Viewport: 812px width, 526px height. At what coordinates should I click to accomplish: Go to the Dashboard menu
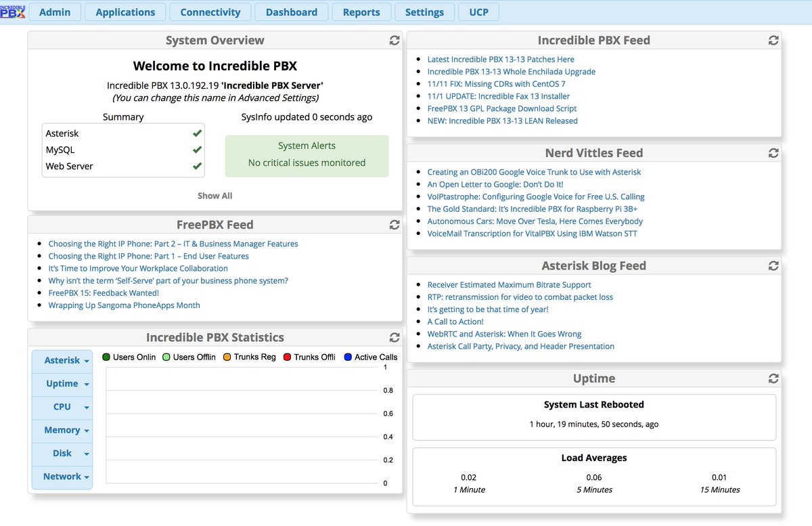[x=292, y=12]
